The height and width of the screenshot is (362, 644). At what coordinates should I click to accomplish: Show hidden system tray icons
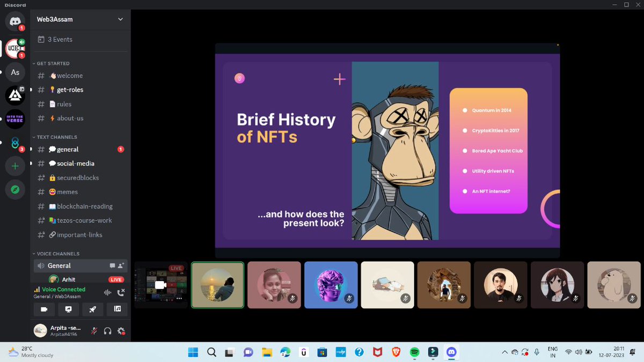[504, 352]
